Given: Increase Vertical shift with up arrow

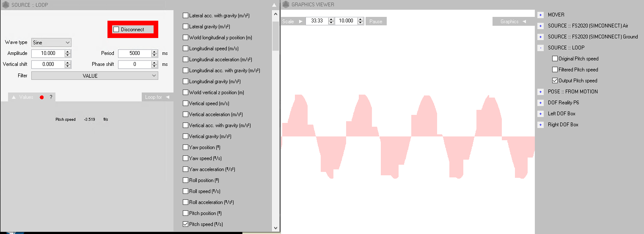Looking at the screenshot, I should tap(68, 63).
